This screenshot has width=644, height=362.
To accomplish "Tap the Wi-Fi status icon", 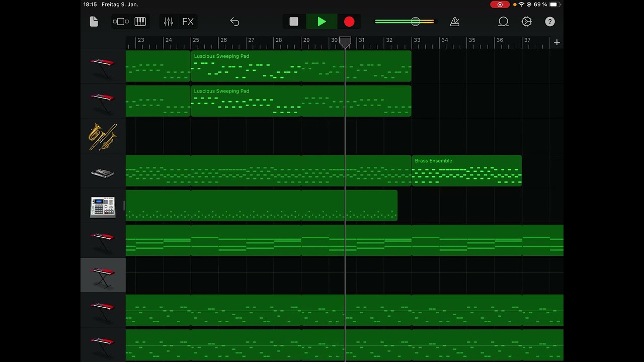I will (521, 5).
